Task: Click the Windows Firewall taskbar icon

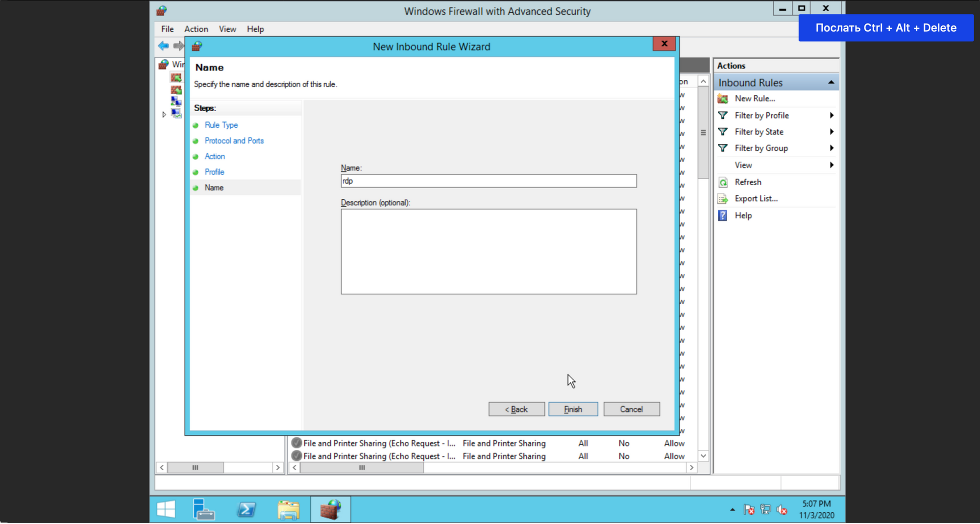Action: 330,509
